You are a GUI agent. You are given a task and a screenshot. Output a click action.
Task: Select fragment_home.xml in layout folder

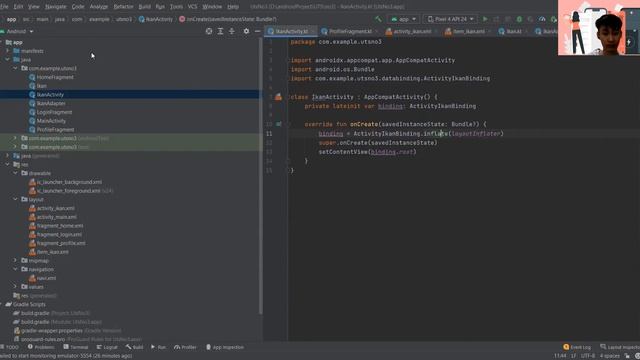[60, 226]
